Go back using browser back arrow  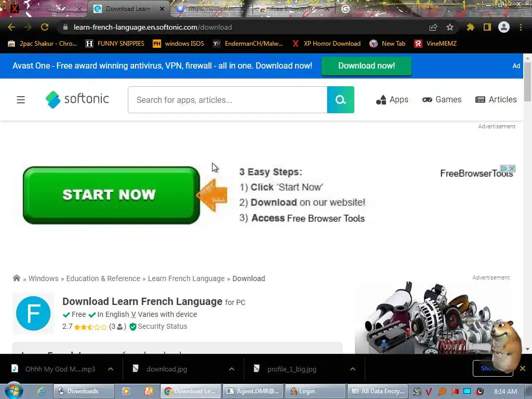coord(11,27)
